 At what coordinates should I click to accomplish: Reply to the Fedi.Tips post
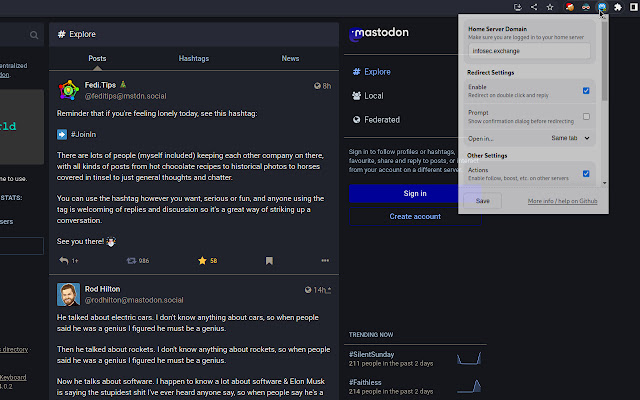65,260
